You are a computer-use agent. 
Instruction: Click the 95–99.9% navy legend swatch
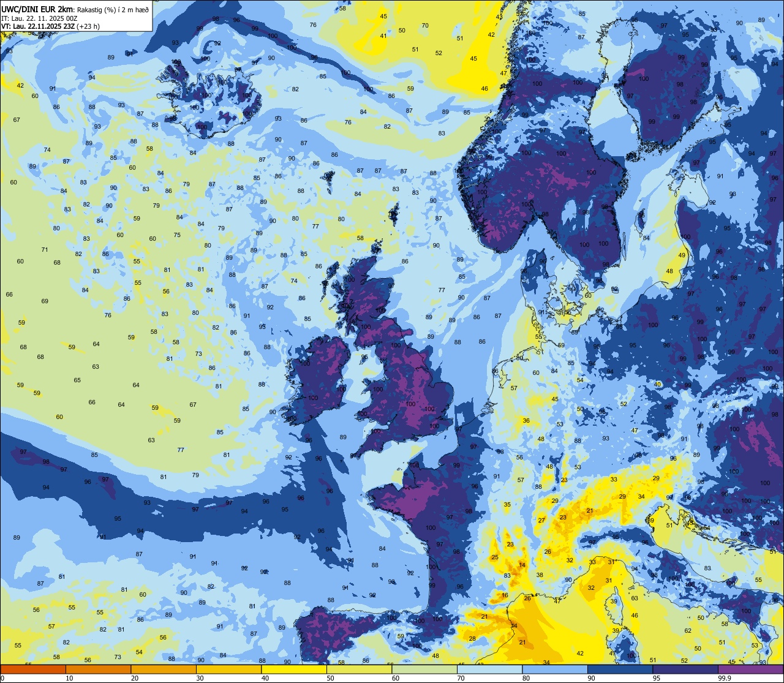click(x=685, y=669)
